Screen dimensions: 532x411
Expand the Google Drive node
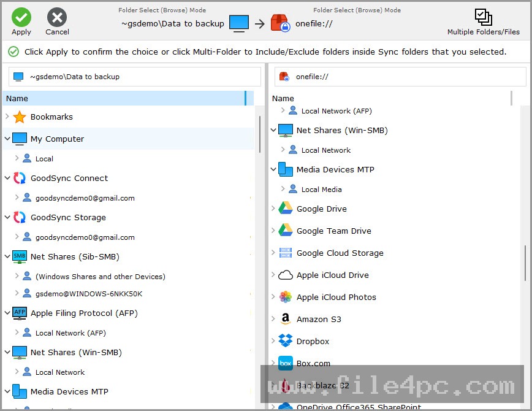pyautogui.click(x=273, y=208)
